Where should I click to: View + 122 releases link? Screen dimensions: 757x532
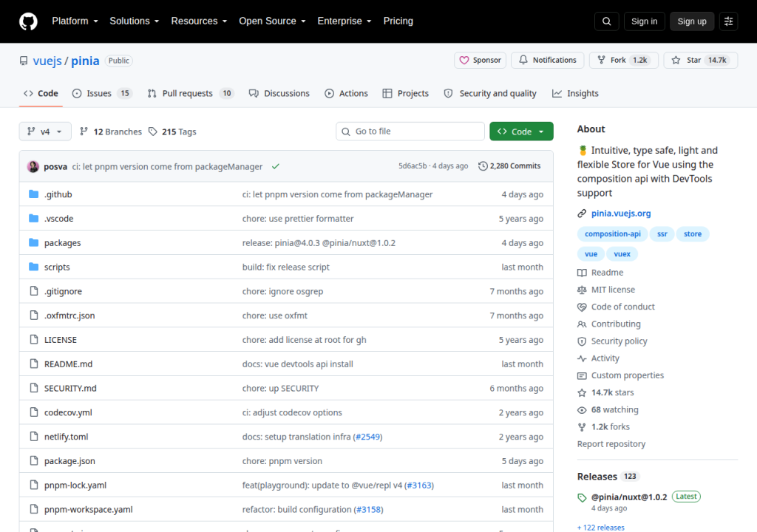(600, 528)
